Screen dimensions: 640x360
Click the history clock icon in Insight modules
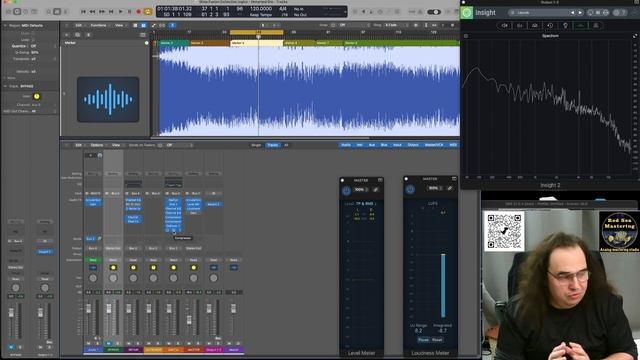pos(550,25)
